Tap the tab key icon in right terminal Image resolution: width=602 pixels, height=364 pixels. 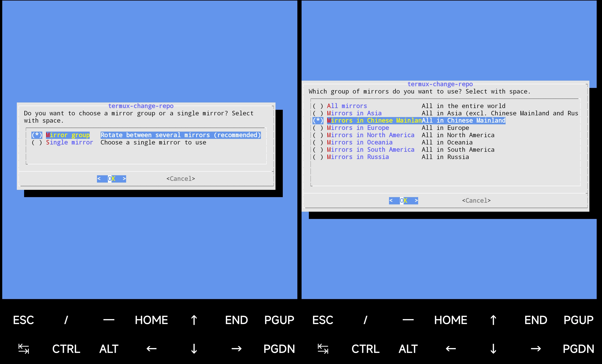click(323, 349)
